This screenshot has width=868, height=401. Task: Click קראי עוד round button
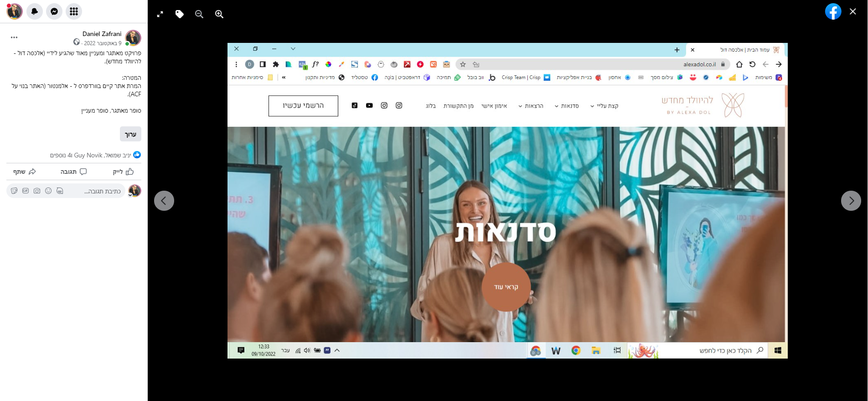(x=506, y=287)
